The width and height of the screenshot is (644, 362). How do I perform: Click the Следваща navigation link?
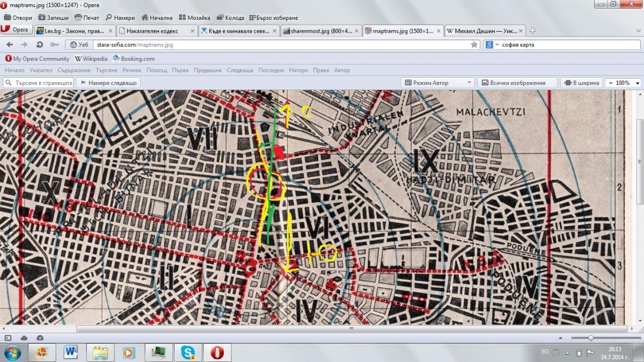(x=240, y=70)
